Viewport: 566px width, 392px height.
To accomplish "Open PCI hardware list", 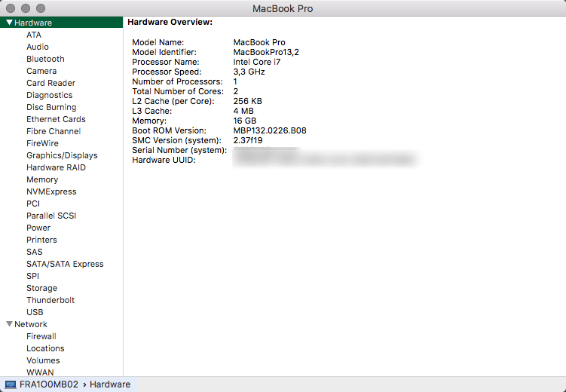I will (x=33, y=204).
